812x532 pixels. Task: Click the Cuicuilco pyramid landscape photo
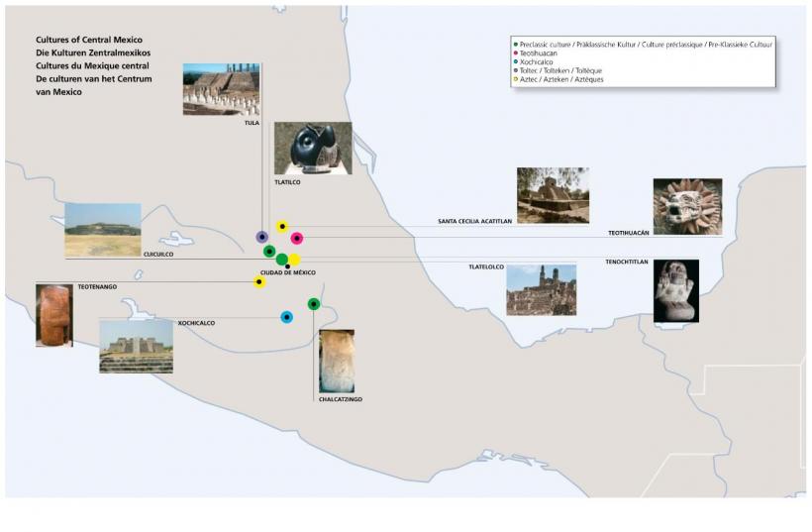coord(103,230)
